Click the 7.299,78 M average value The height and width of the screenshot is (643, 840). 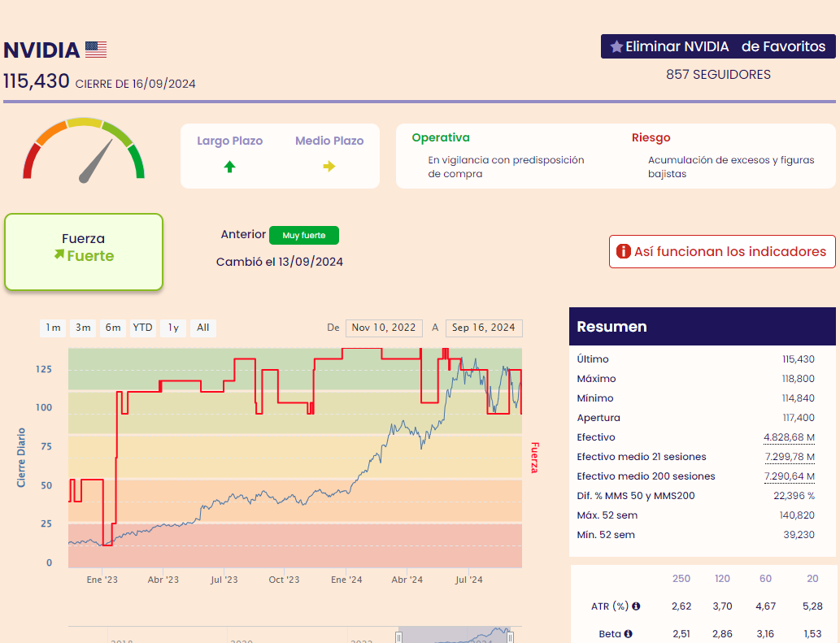pos(790,457)
